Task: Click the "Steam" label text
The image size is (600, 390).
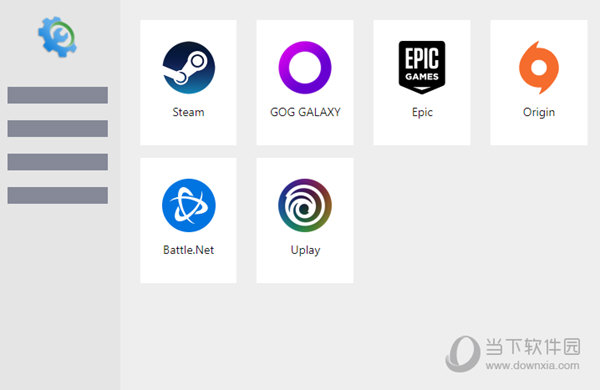Action: [x=188, y=112]
